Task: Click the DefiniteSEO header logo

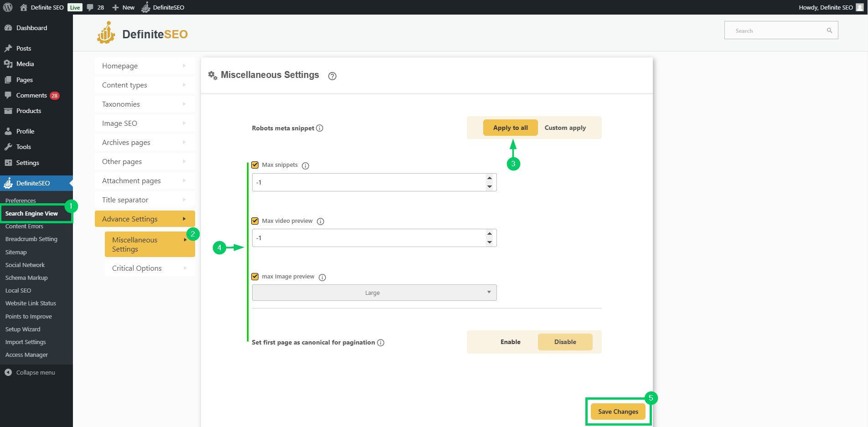Action: 142,33
